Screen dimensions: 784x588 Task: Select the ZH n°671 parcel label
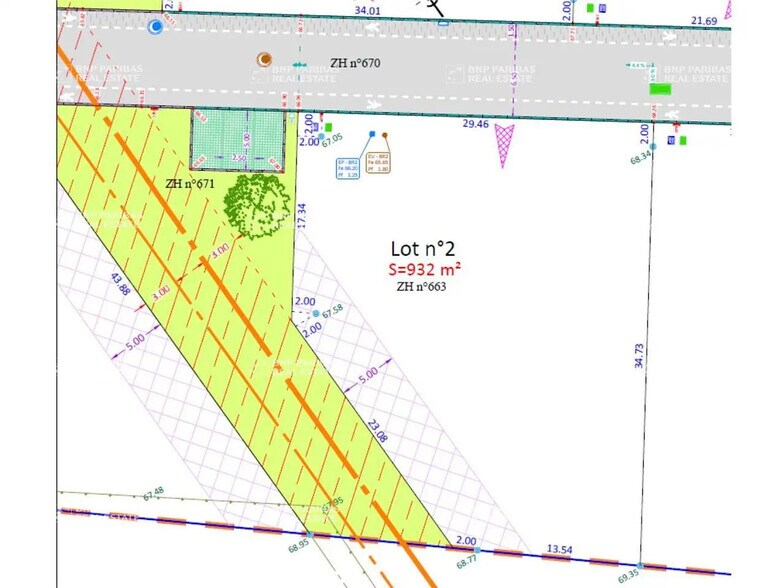[191, 184]
